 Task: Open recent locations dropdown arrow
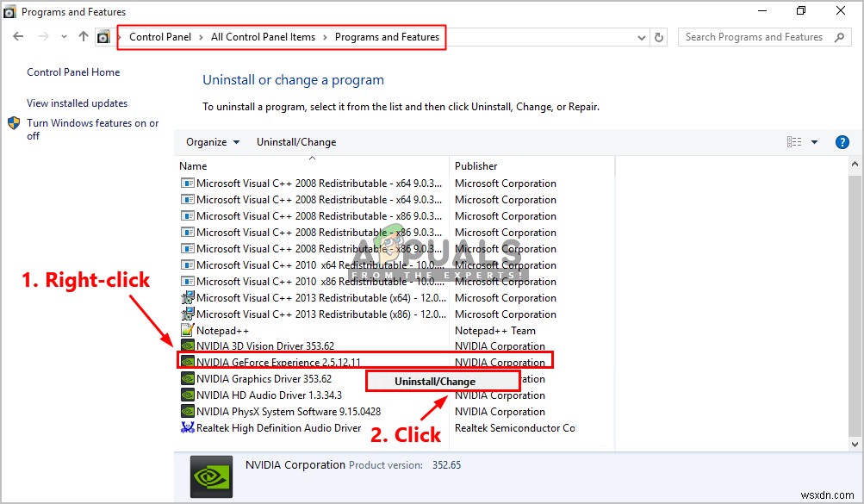pos(64,37)
